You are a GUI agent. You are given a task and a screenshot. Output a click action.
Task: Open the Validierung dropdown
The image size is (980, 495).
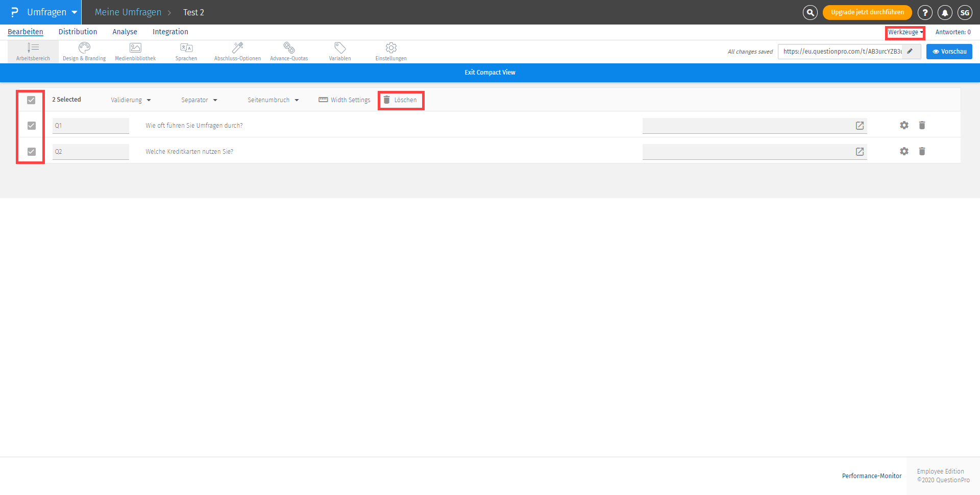131,100
